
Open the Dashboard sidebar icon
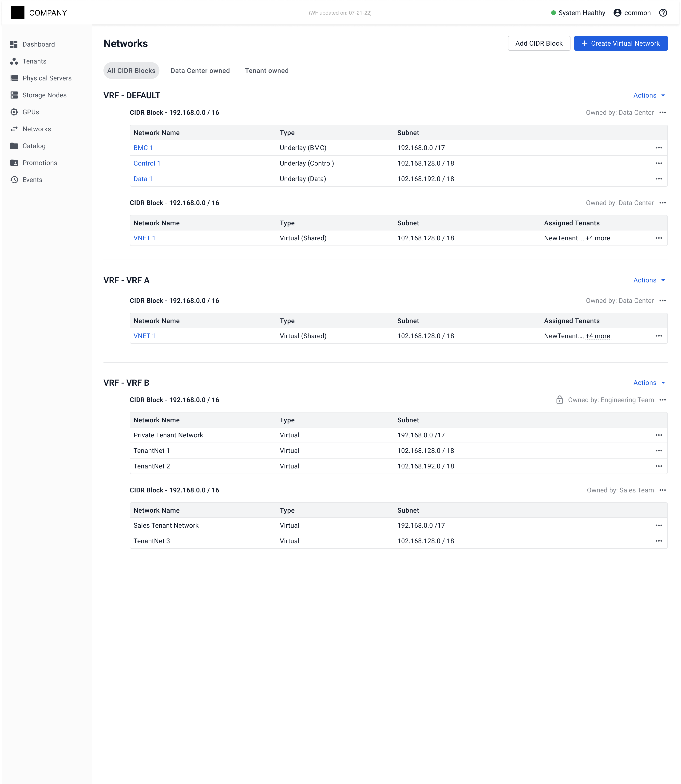(x=14, y=44)
